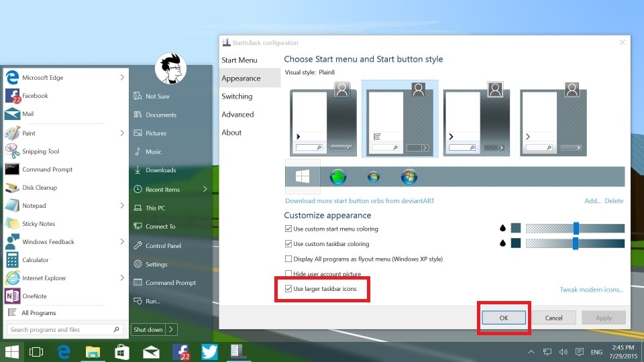Image resolution: width=644 pixels, height=362 pixels.
Task: Click taskbar color swatch
Action: point(516,243)
